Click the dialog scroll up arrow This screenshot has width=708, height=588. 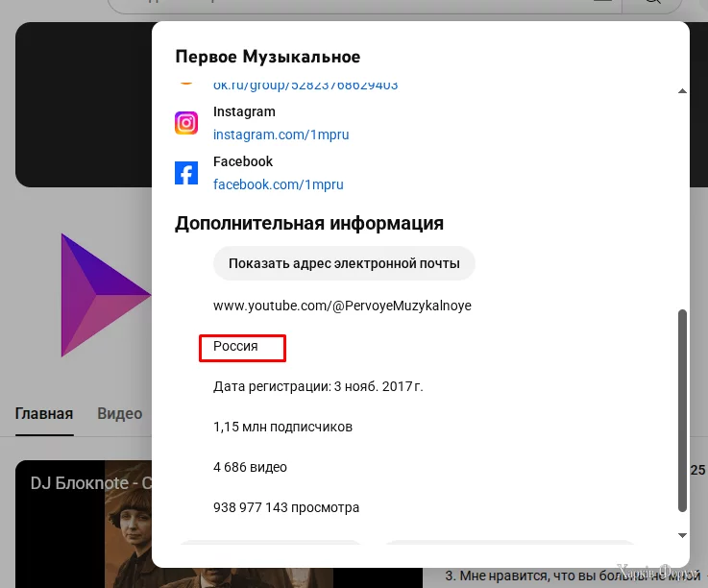(682, 91)
